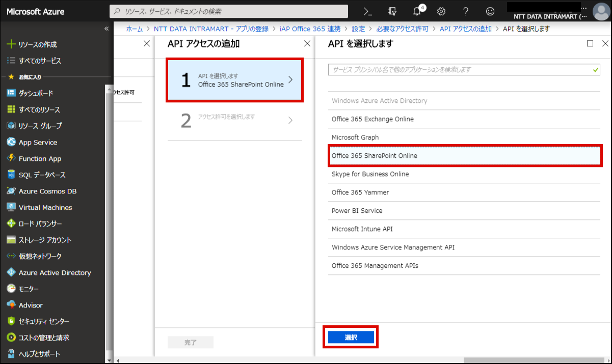Open 必要なアクセス許可 breadcrumb

pyautogui.click(x=403, y=29)
